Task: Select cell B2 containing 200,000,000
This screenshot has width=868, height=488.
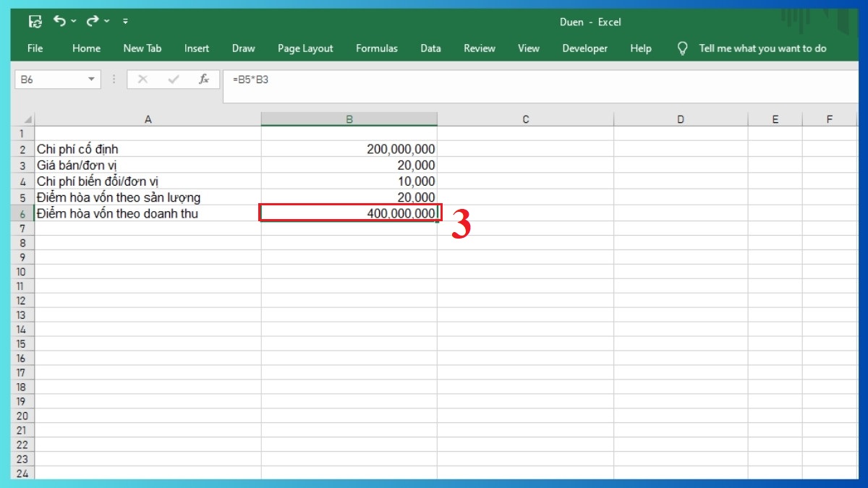Action: click(349, 149)
